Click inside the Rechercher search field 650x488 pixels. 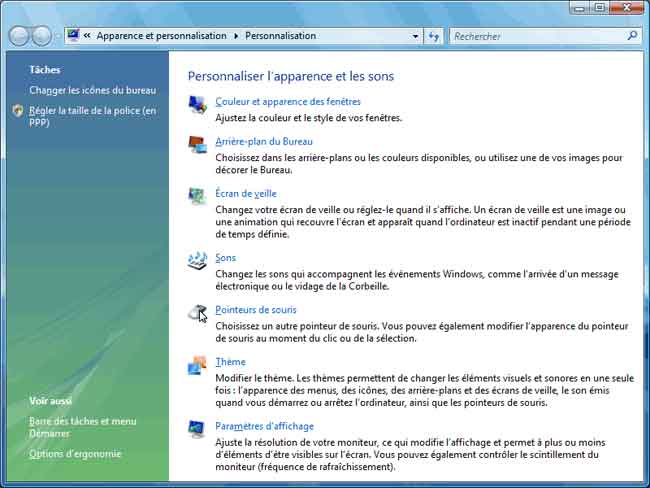(535, 36)
